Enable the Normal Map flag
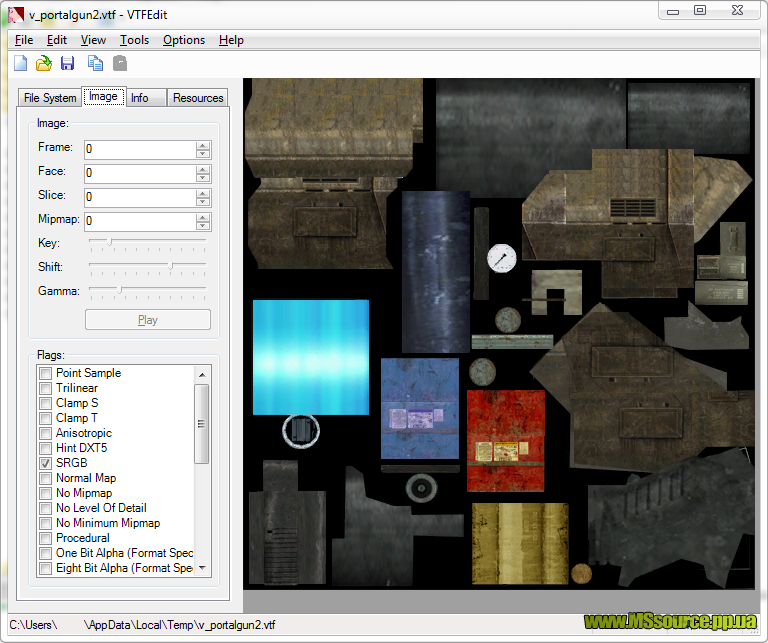The width and height of the screenshot is (768, 643). pyautogui.click(x=46, y=478)
